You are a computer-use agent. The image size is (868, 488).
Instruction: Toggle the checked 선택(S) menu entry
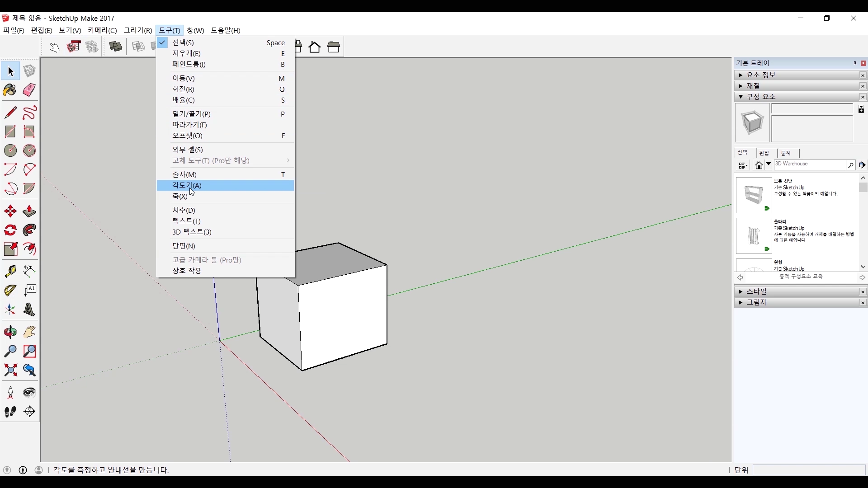pyautogui.click(x=183, y=42)
